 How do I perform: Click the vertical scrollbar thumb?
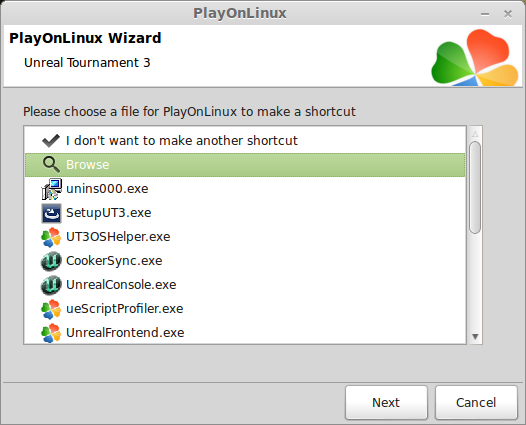coord(475,187)
